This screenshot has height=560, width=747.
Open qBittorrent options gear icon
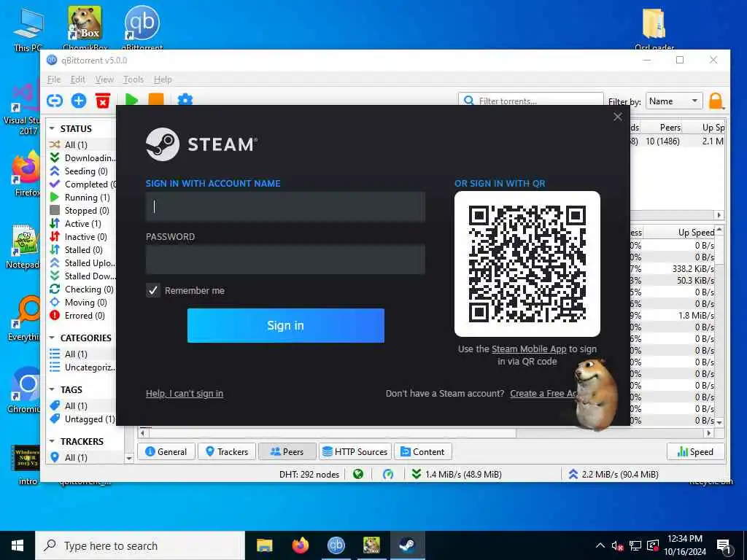[x=185, y=99]
